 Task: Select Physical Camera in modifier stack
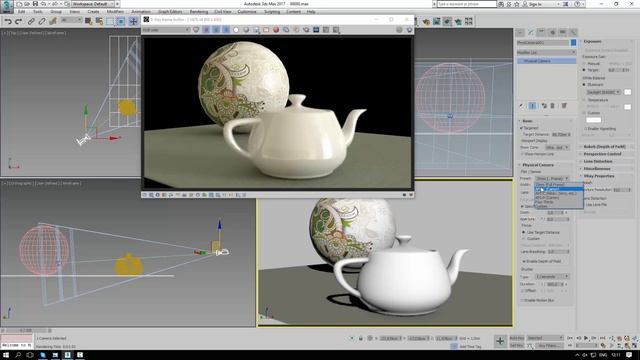[x=546, y=61]
